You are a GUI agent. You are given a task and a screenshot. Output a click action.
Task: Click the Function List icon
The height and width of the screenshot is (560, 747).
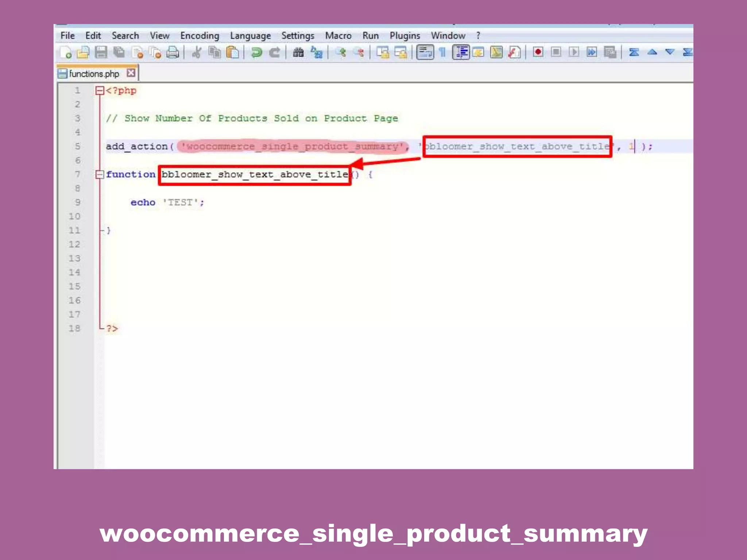click(x=514, y=52)
